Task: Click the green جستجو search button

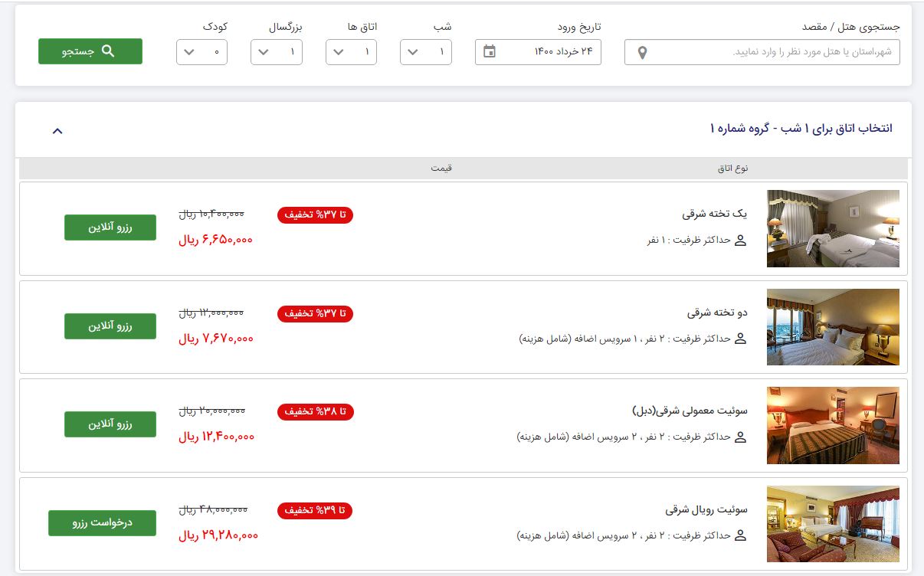Action: [90, 51]
